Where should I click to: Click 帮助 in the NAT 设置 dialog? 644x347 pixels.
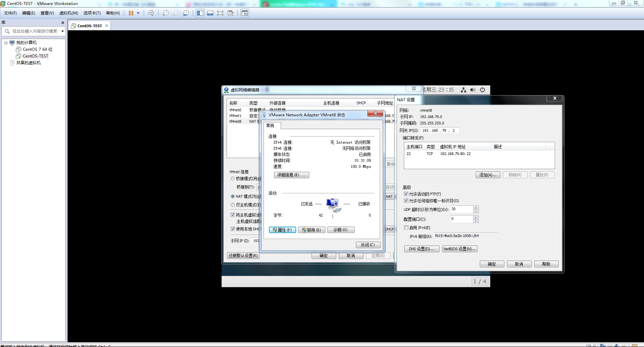[x=546, y=264]
